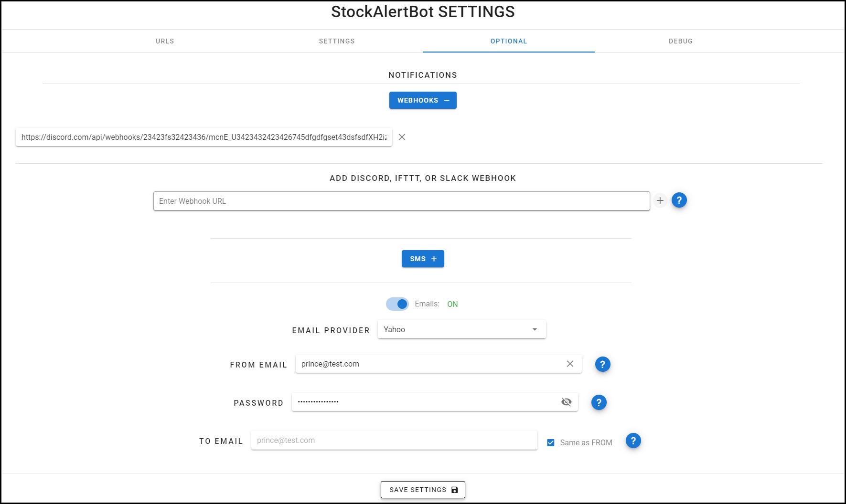Screen dimensions: 846x504
Task: Open help for To Email
Action: (633, 441)
